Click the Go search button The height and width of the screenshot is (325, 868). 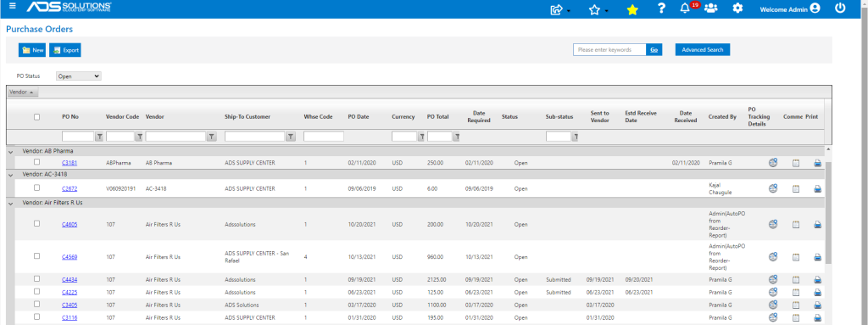654,50
